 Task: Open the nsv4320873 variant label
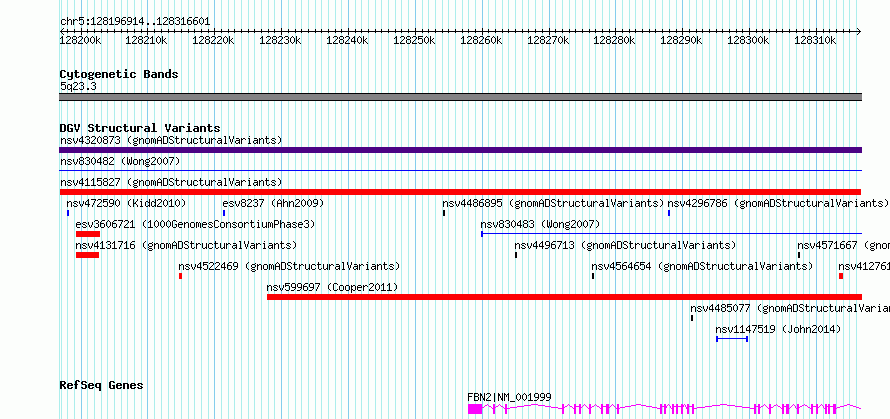tap(171, 140)
